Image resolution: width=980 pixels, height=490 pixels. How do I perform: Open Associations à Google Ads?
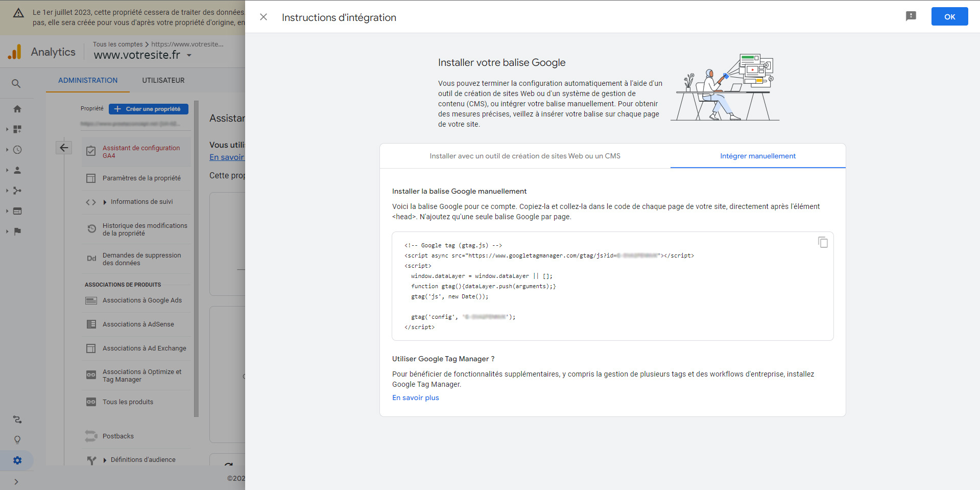[136, 300]
